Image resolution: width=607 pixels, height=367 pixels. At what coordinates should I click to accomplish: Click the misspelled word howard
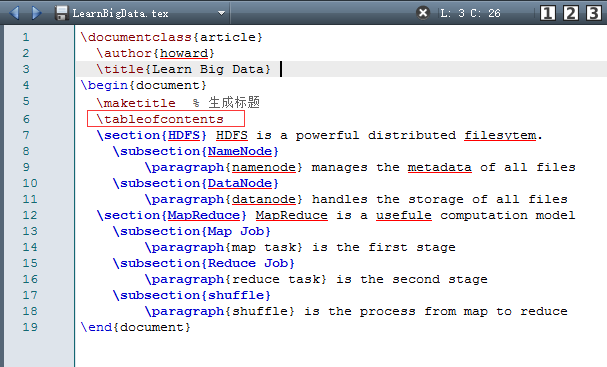(x=184, y=53)
